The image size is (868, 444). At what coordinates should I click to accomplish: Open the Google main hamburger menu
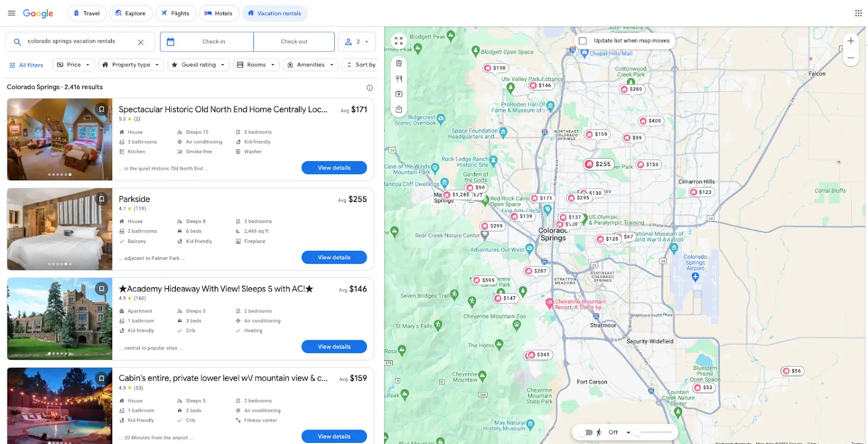point(11,13)
